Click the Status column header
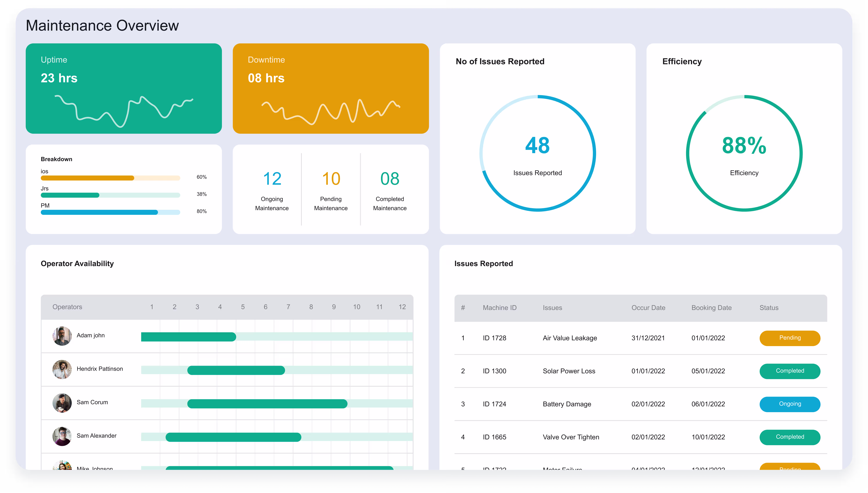868x493 pixels. tap(769, 307)
